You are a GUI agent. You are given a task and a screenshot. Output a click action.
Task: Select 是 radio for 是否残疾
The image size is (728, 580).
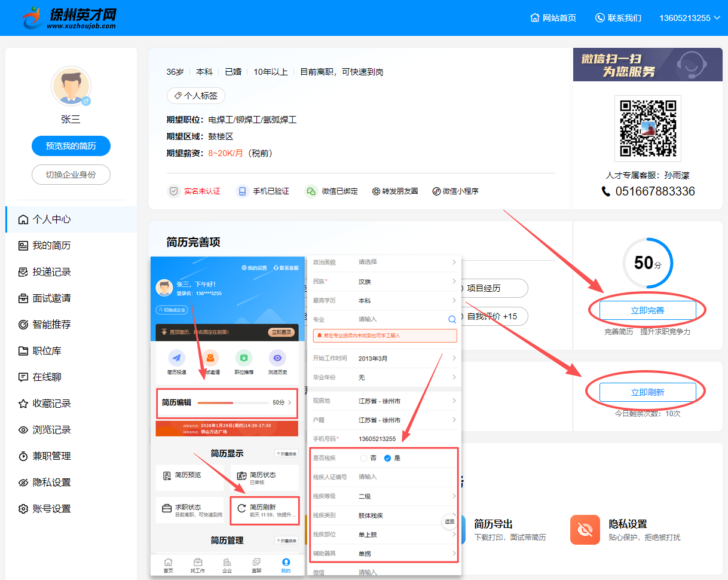(387, 458)
